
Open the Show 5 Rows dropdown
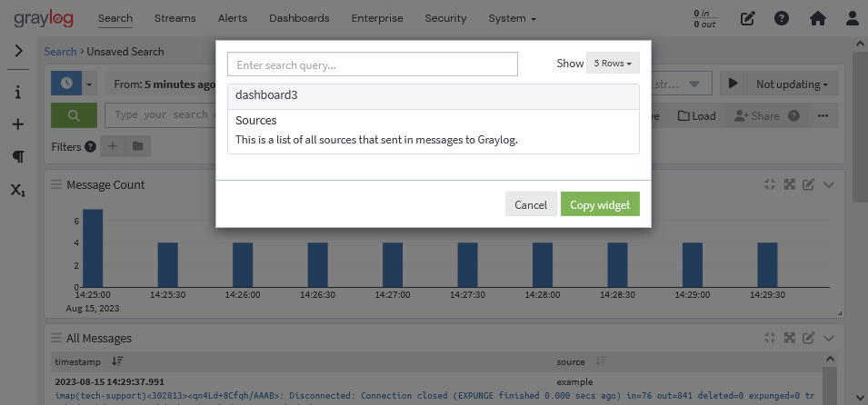pyautogui.click(x=613, y=63)
